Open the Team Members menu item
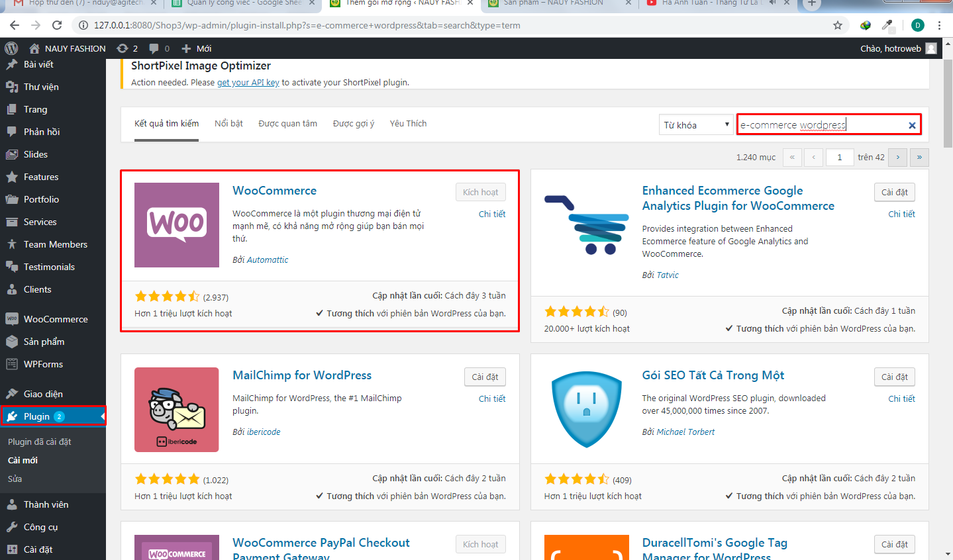The width and height of the screenshot is (953, 560). click(x=53, y=244)
